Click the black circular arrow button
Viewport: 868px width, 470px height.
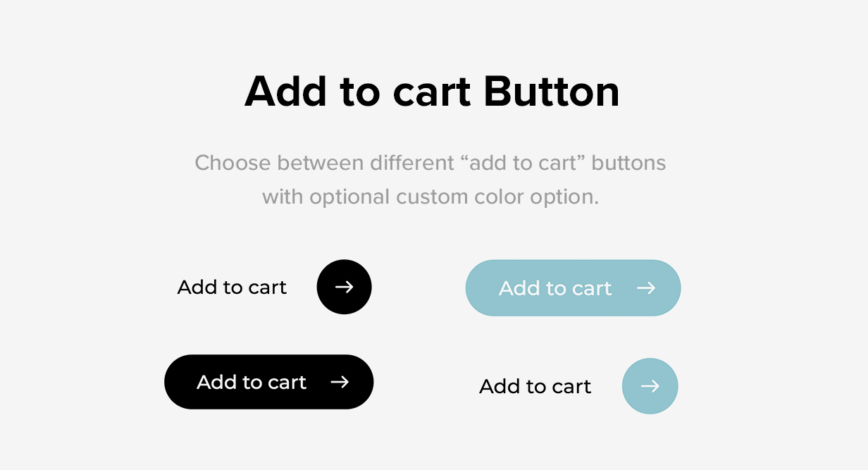click(x=344, y=287)
